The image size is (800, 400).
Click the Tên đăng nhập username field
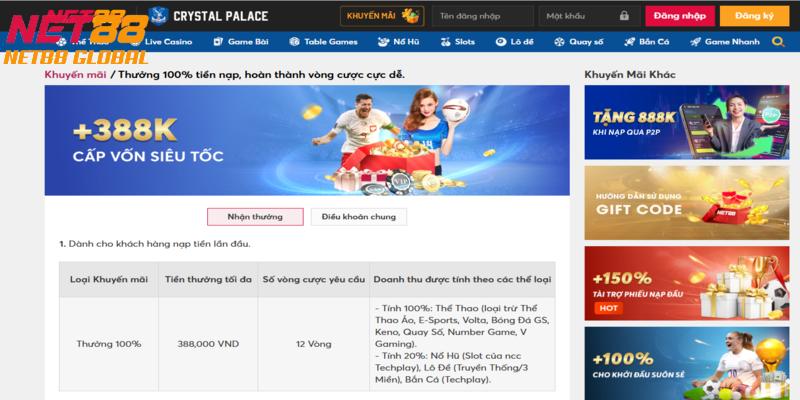[483, 16]
